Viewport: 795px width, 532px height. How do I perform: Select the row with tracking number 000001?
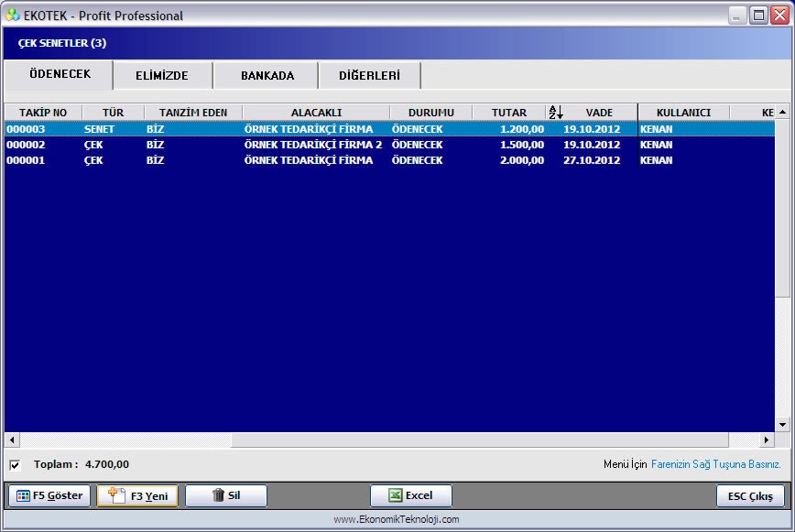point(389,160)
